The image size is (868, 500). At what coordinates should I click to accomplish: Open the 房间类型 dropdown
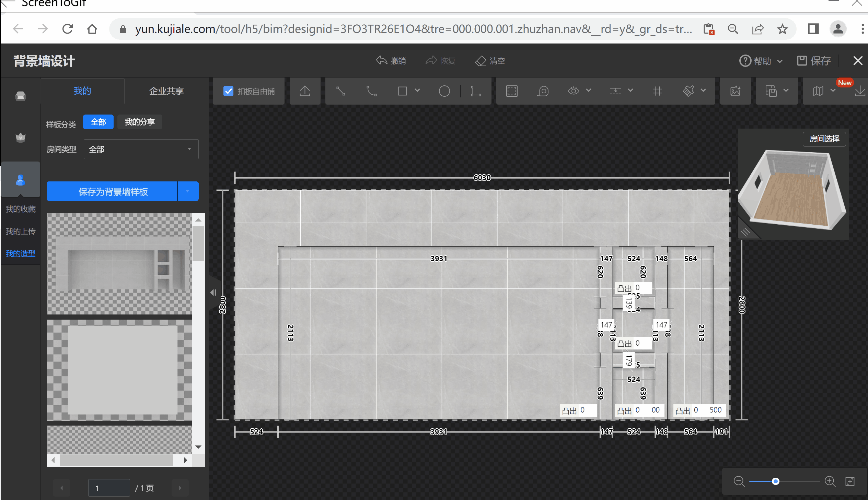click(x=141, y=149)
